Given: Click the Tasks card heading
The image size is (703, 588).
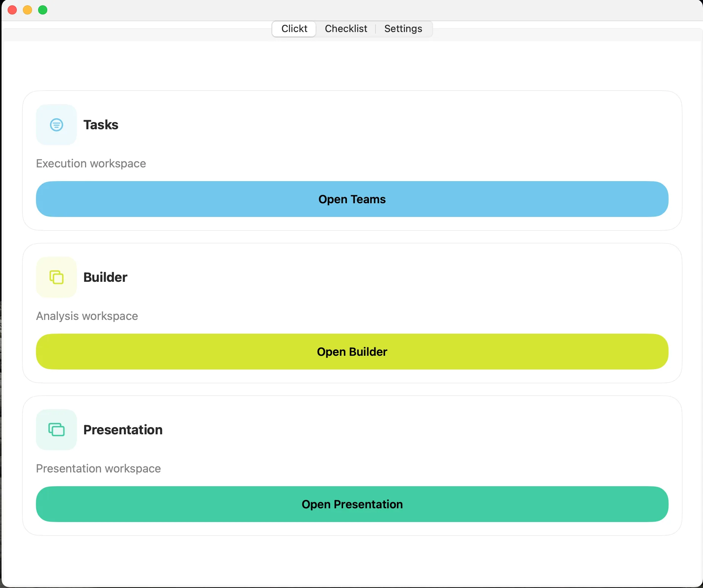Looking at the screenshot, I should pos(100,125).
